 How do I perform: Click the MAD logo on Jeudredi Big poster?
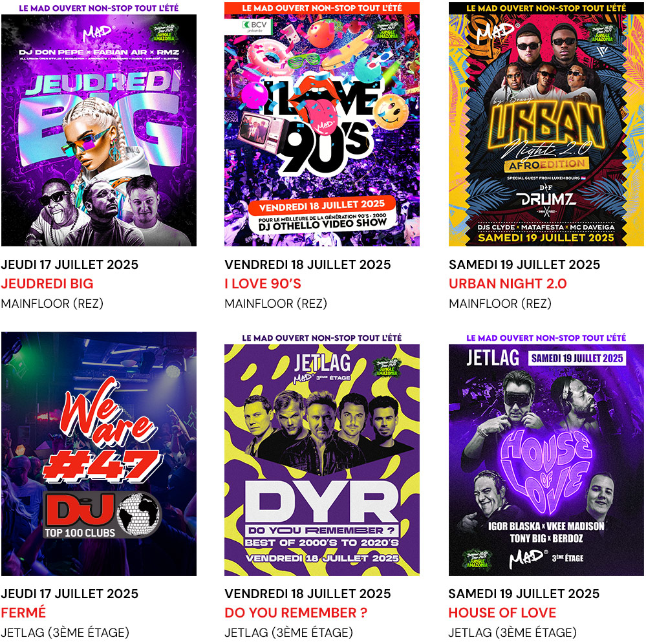[100, 34]
